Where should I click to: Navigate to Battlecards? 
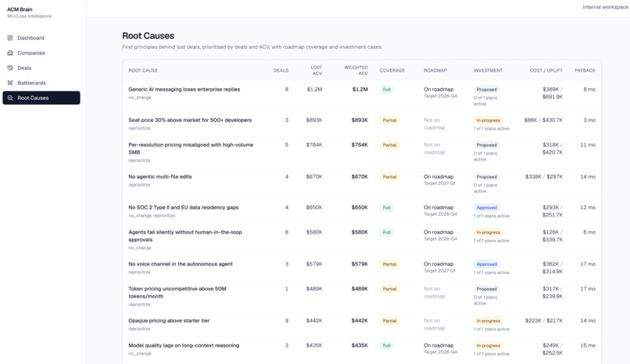[x=41, y=83]
